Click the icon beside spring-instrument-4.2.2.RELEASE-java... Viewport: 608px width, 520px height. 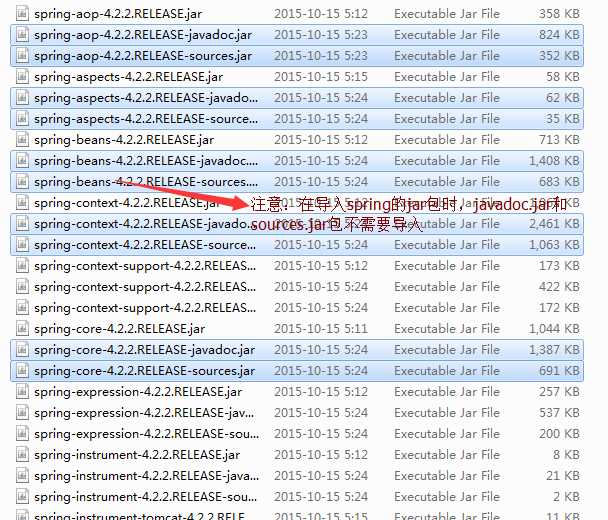pyautogui.click(x=22, y=475)
